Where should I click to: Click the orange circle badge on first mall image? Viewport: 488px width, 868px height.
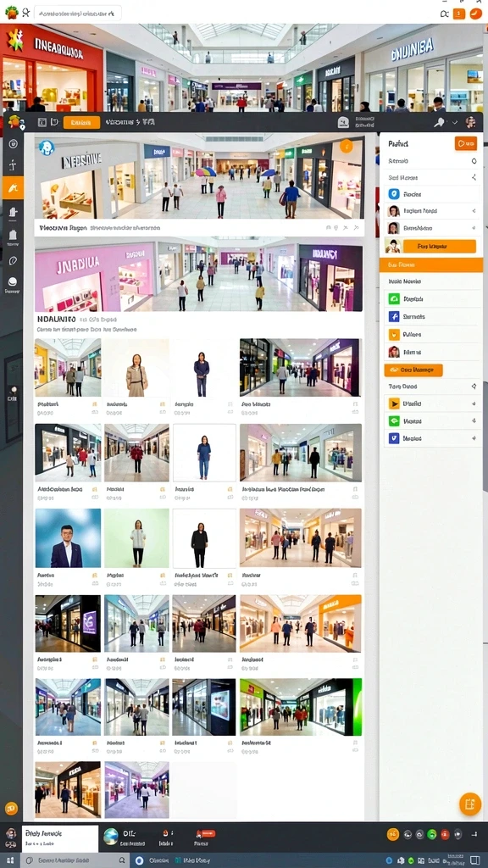(346, 146)
